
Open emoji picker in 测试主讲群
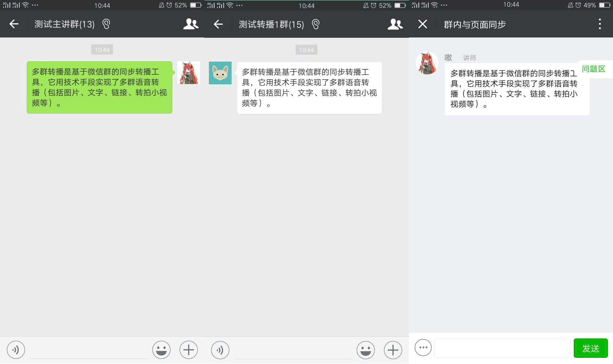click(x=161, y=350)
